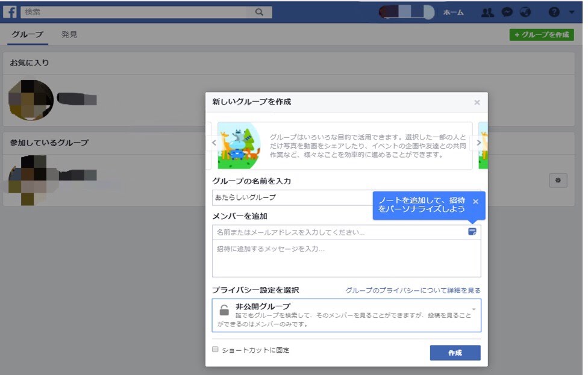Screen dimensions: 588x375
Task: Go to the next tip in carousel
Action: coord(478,143)
